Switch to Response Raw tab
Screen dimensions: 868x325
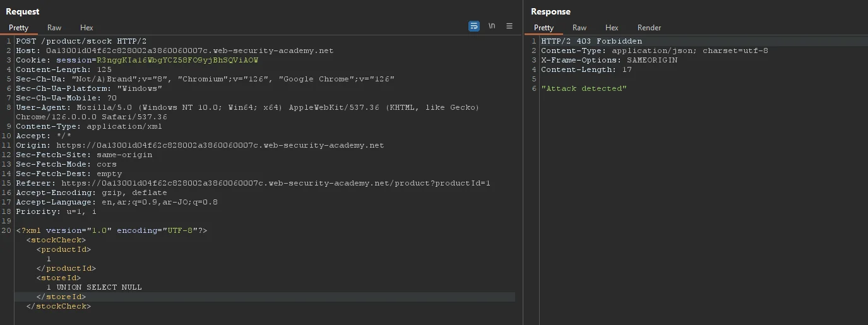580,28
